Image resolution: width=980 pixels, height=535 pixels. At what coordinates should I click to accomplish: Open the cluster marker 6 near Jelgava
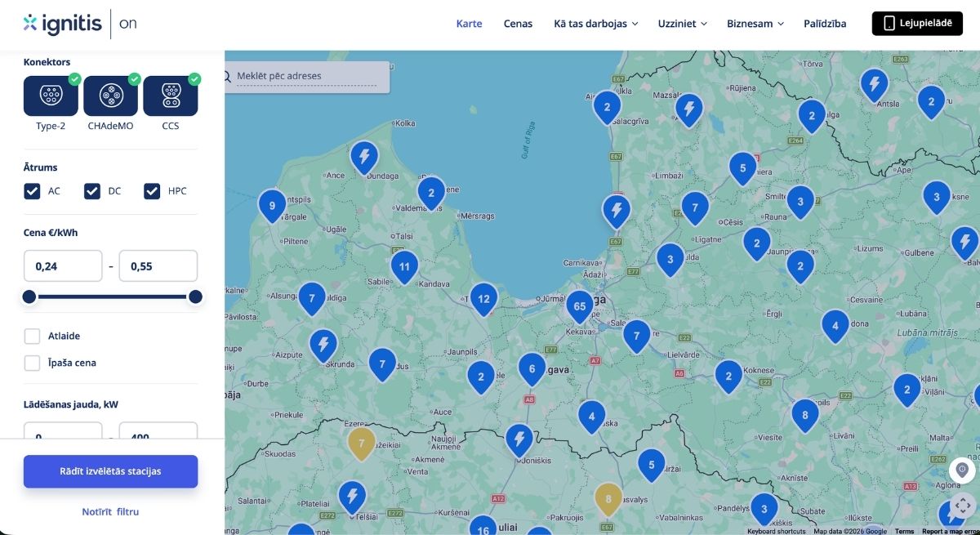click(x=532, y=371)
